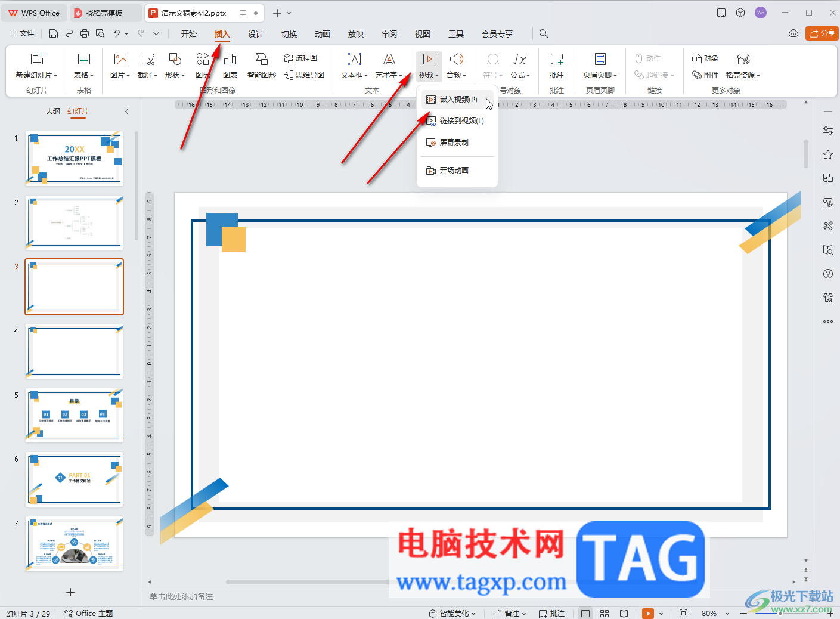Open a new document tab with plus
The image size is (840, 619).
click(x=277, y=13)
